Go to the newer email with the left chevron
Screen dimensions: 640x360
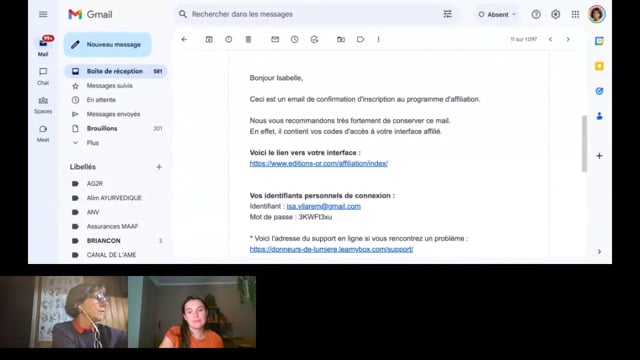coord(550,40)
